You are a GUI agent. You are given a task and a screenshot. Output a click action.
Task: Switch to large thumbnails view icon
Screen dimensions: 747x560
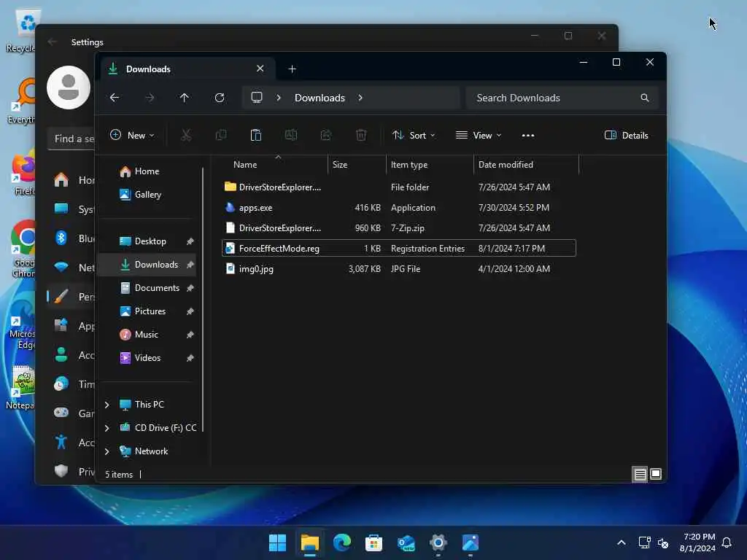(x=656, y=474)
